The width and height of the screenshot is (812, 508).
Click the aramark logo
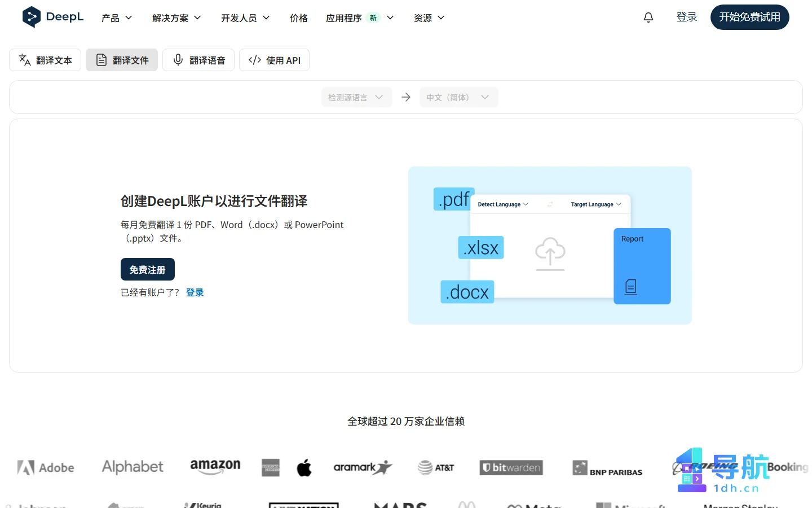(x=363, y=467)
